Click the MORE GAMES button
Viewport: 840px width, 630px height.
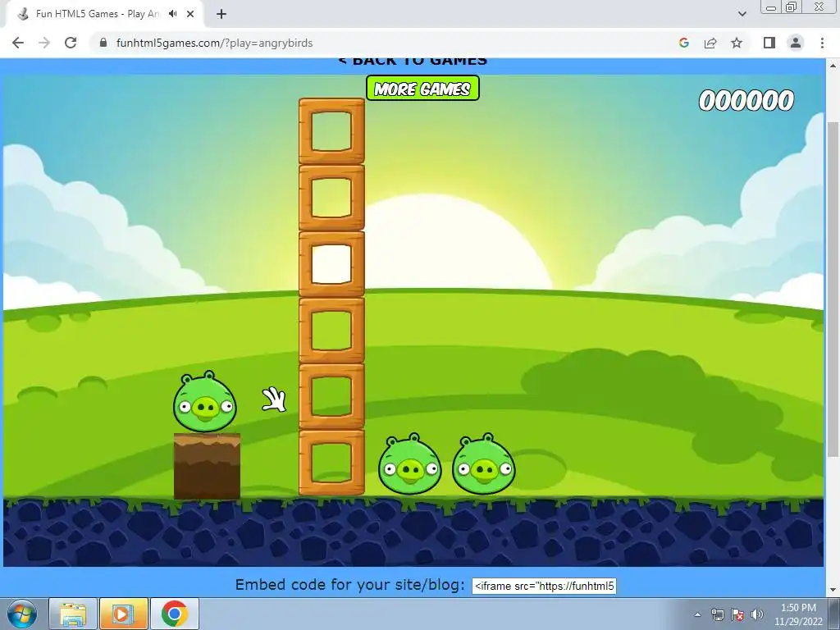[x=422, y=89]
